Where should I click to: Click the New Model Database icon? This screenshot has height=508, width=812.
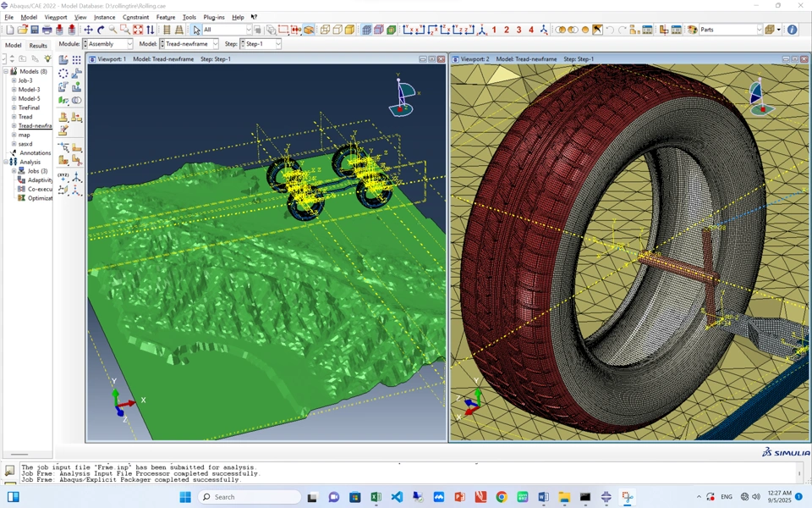coord(10,30)
